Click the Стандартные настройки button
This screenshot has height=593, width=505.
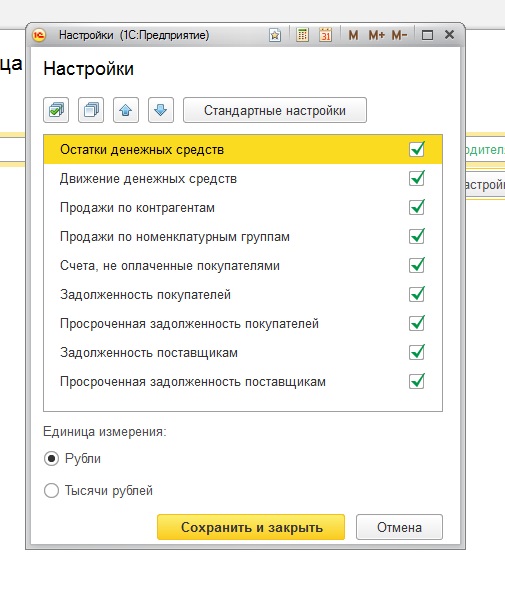[x=275, y=110]
